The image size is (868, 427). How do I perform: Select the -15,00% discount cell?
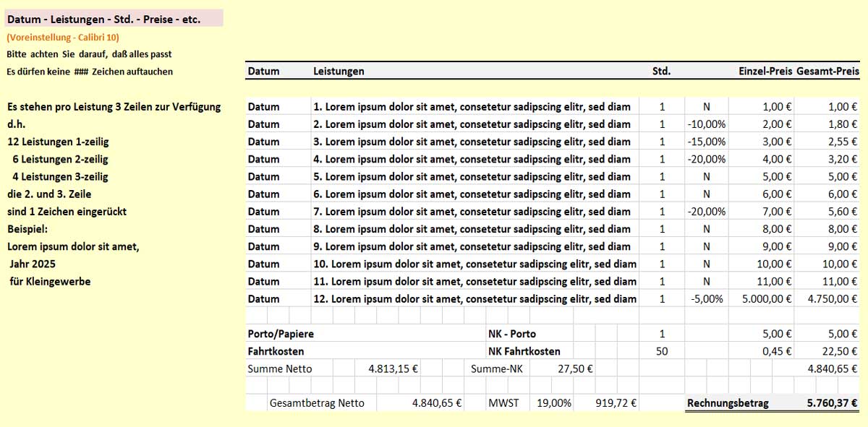tap(706, 142)
